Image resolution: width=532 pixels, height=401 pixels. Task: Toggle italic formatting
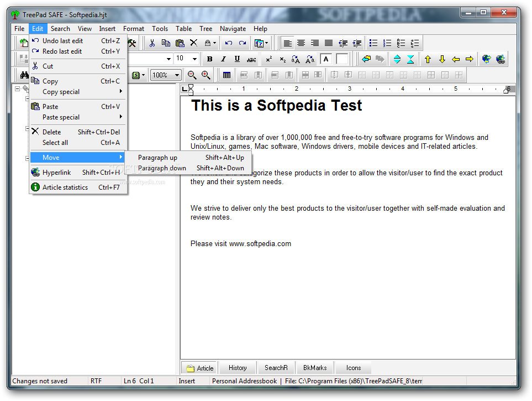pos(223,60)
